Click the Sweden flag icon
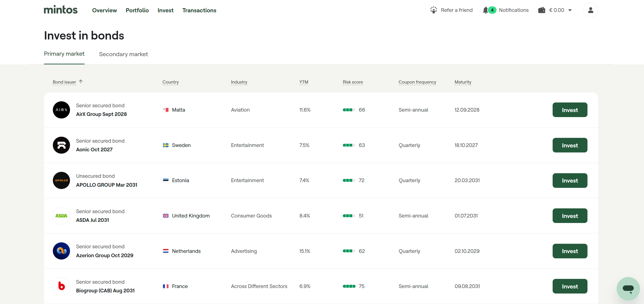This screenshot has height=304, width=644. 165,145
